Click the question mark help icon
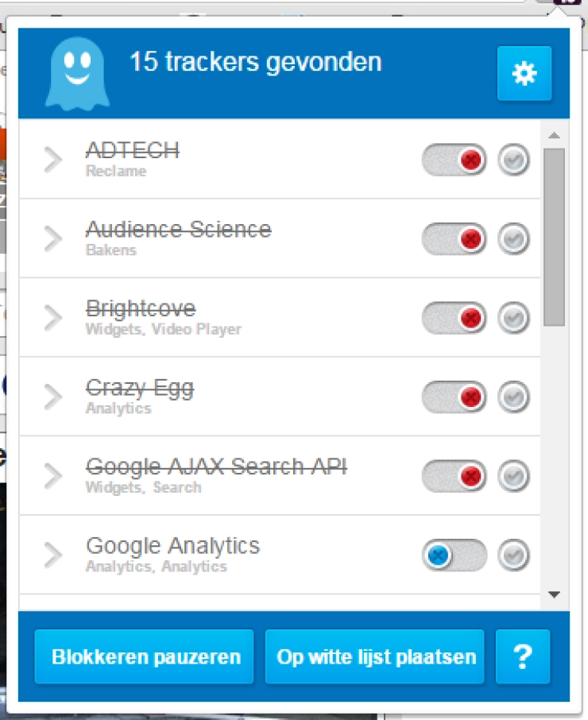This screenshot has height=720, width=588. coord(522,656)
